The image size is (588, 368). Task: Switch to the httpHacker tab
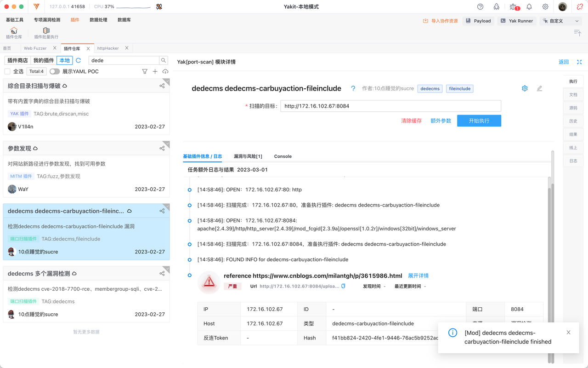click(108, 48)
